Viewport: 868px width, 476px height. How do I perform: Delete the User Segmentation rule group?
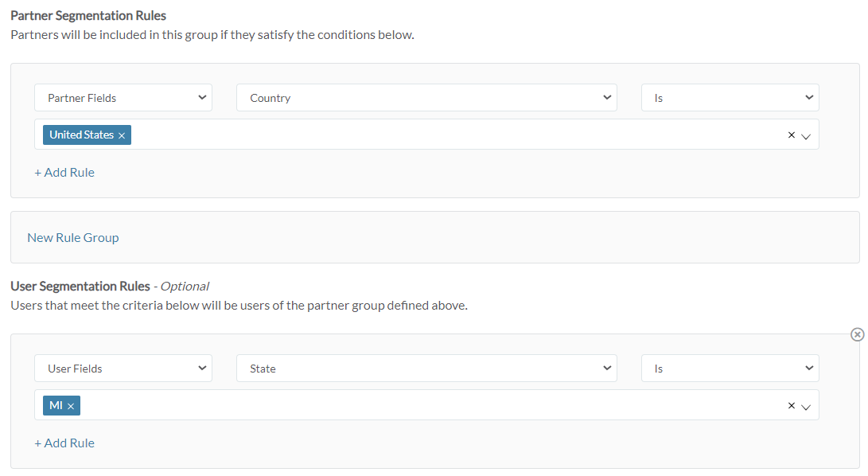(x=857, y=334)
